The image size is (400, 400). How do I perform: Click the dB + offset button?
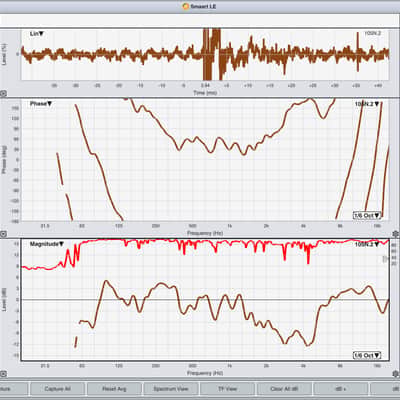[341, 389]
